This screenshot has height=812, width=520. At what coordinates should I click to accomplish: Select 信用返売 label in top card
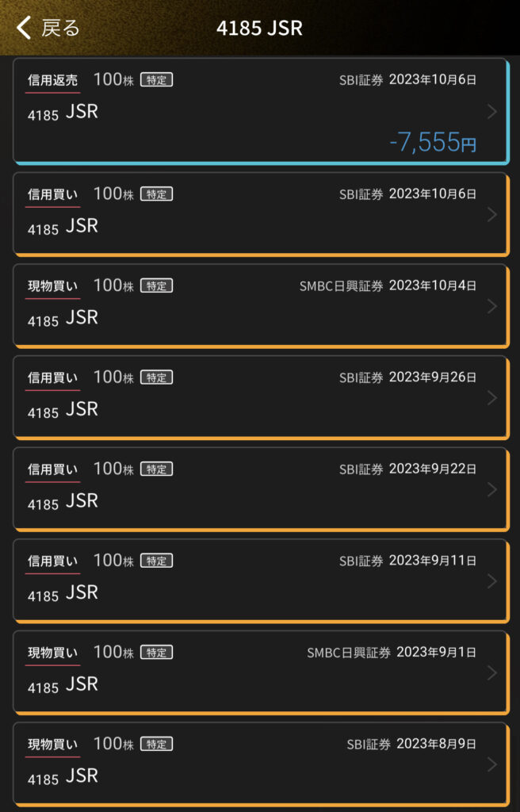[53, 79]
